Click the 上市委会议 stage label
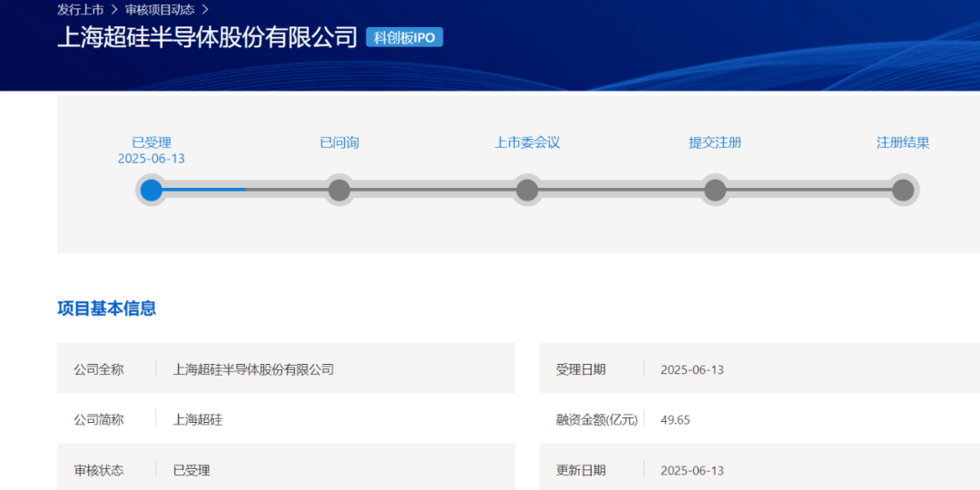980x490 pixels. click(x=527, y=142)
